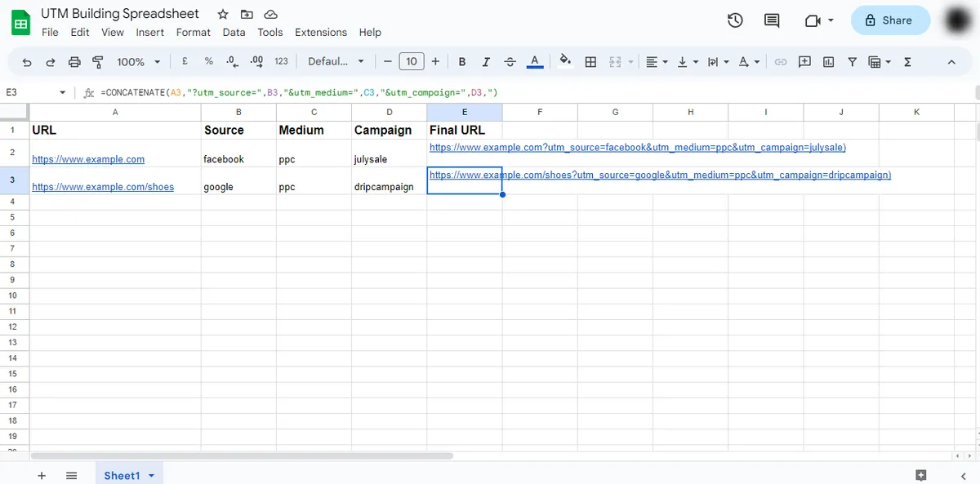Click the Share button
This screenshot has width=980, height=484.
(x=890, y=20)
